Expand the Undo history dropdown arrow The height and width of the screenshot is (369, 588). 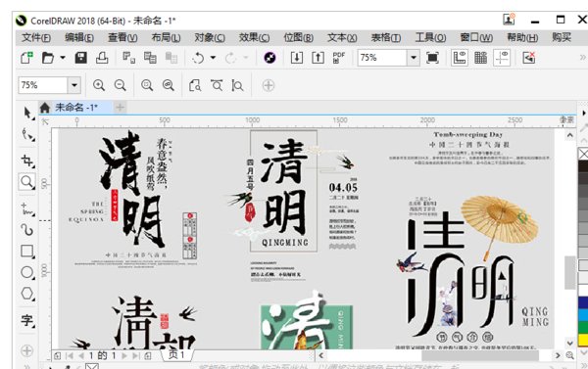tap(213, 58)
